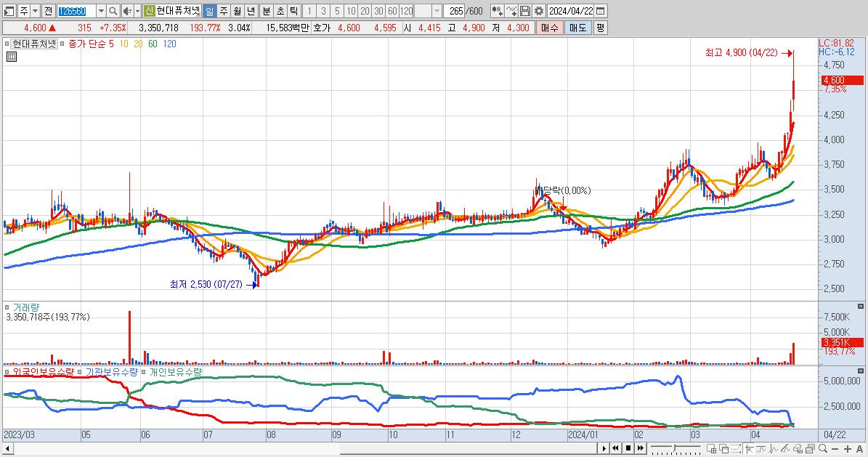This screenshot has width=868, height=457.
Task: Click the plus zoom-in icon
Action: pos(848,449)
